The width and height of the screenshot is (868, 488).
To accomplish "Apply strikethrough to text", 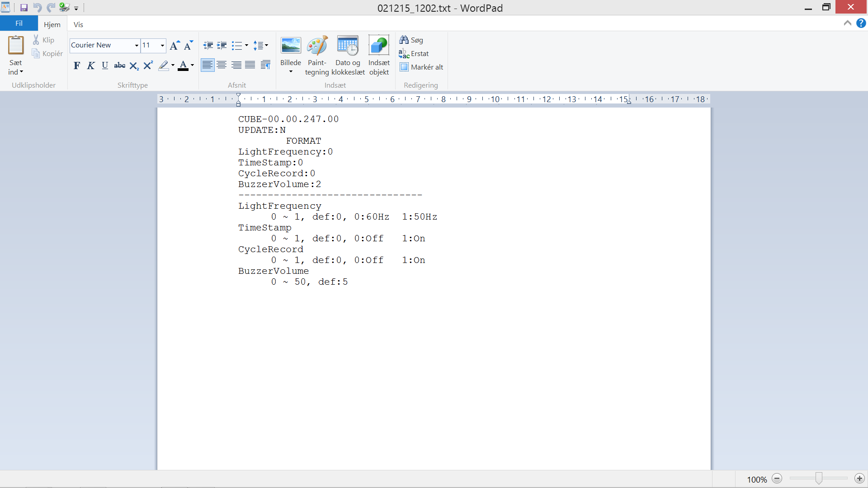I will click(119, 66).
